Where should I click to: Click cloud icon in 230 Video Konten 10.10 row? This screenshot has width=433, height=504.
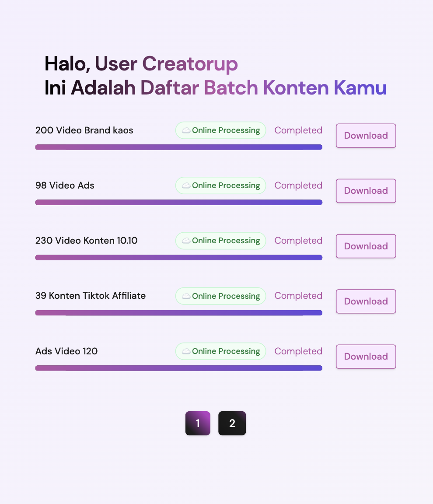[x=186, y=241]
